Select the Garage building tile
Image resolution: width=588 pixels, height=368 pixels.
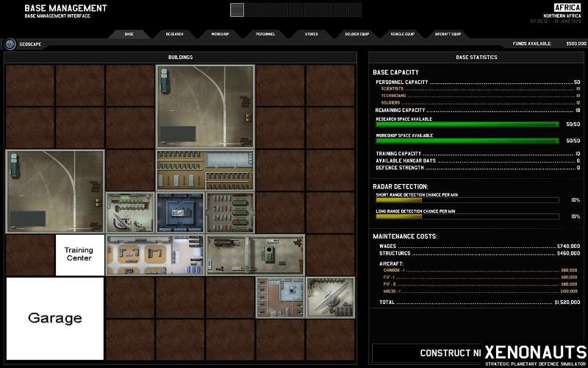coord(55,318)
